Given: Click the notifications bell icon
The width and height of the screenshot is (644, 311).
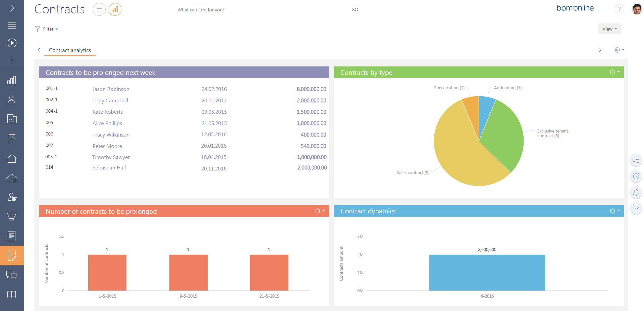Looking at the screenshot, I should 636,193.
